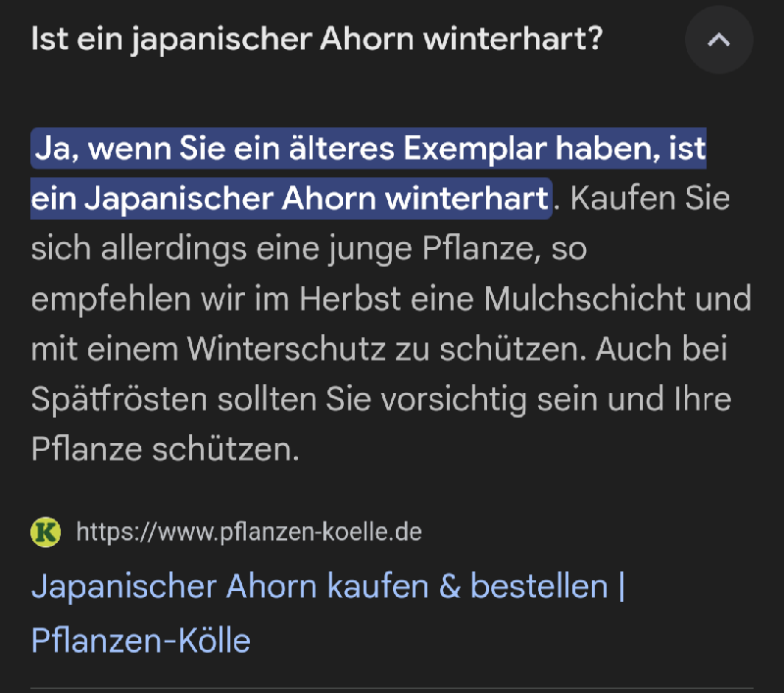Click the highlighted text "ein Japanischer Ahorn winterhart"
Screen dimensions: 784x693
point(289,199)
